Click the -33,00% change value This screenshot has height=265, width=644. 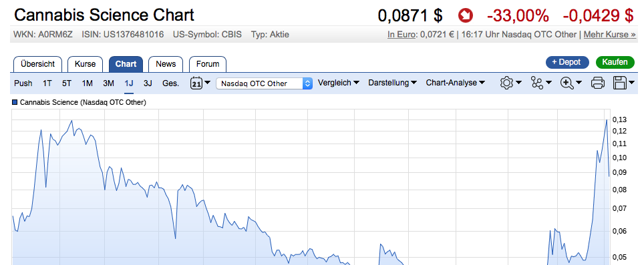point(518,16)
